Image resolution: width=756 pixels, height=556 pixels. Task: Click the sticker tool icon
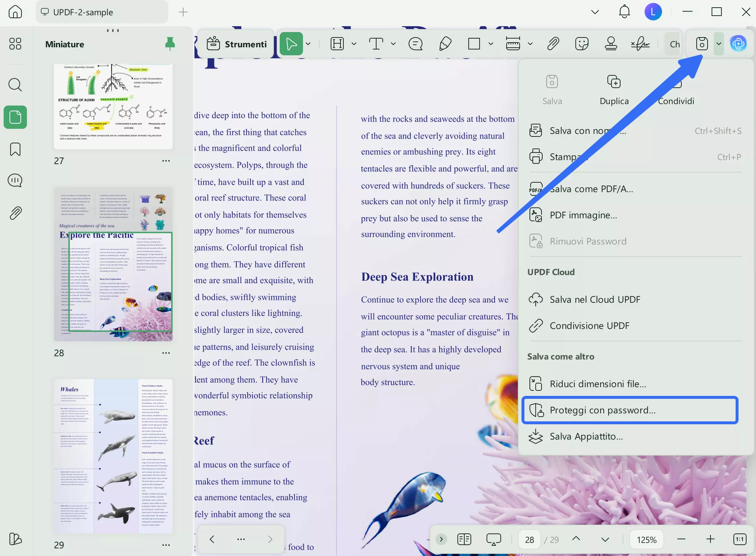[582, 44]
